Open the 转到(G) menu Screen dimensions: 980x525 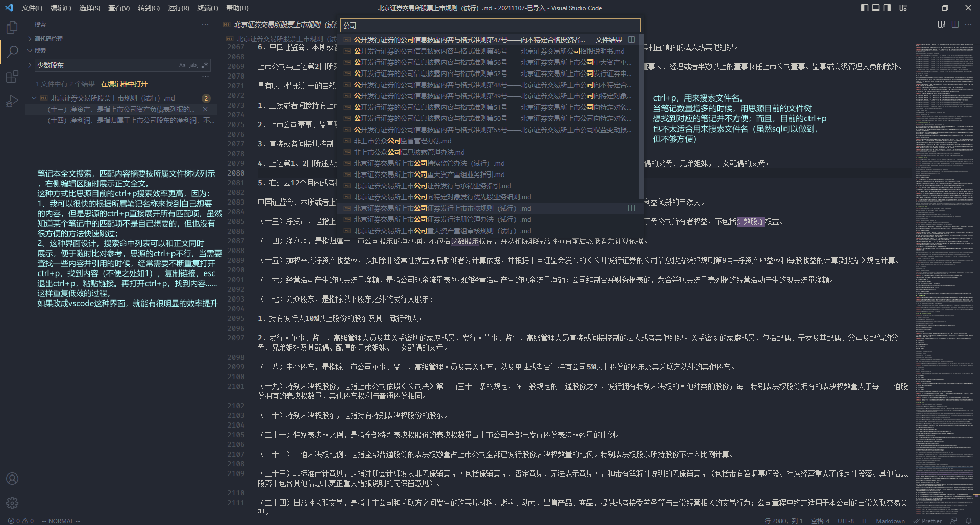click(x=149, y=8)
